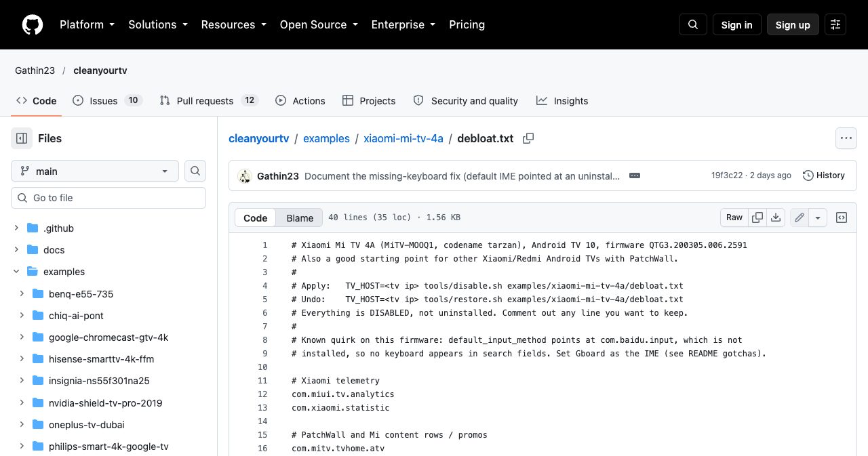Open the Insights tab
The width and height of the screenshot is (868, 456).
(562, 100)
